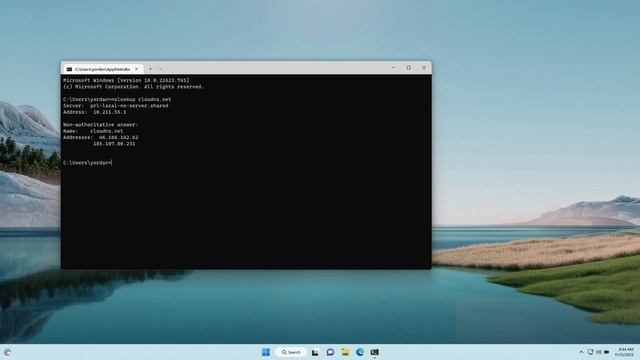Open File Explorer from the taskbar
The height and width of the screenshot is (360, 640).
pos(345,352)
